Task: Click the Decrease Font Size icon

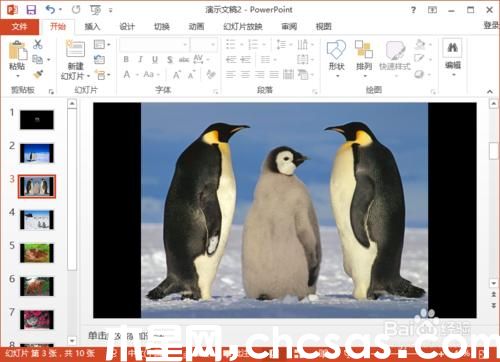Action: tap(191, 75)
